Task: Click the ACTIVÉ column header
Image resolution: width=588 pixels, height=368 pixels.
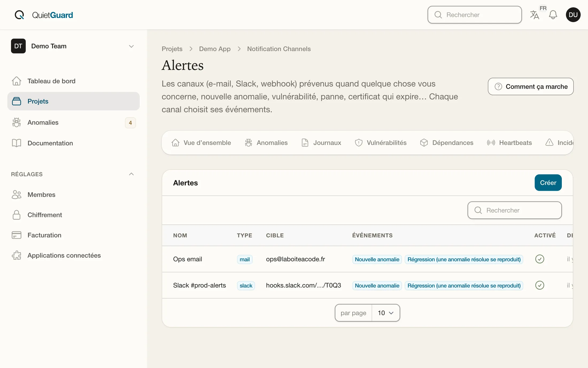Action: (x=545, y=235)
